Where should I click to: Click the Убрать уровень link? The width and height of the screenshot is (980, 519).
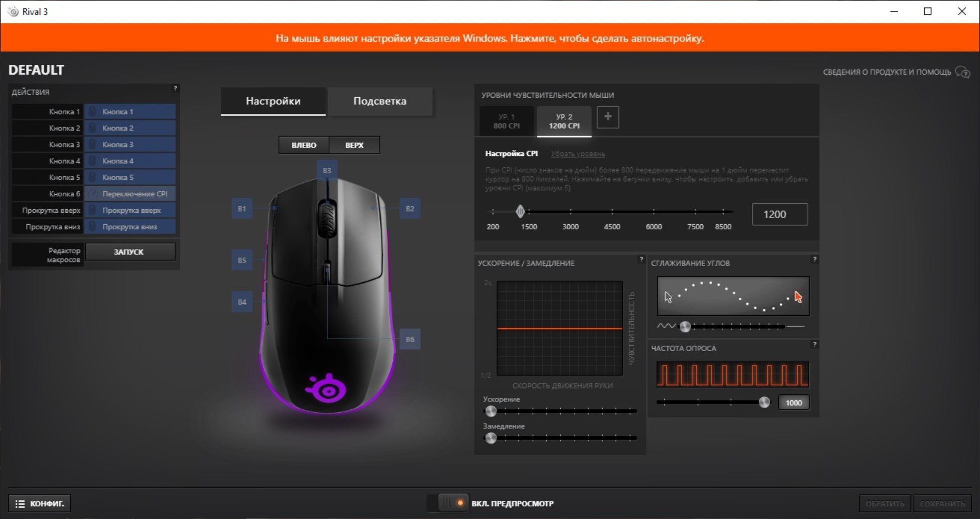(578, 154)
